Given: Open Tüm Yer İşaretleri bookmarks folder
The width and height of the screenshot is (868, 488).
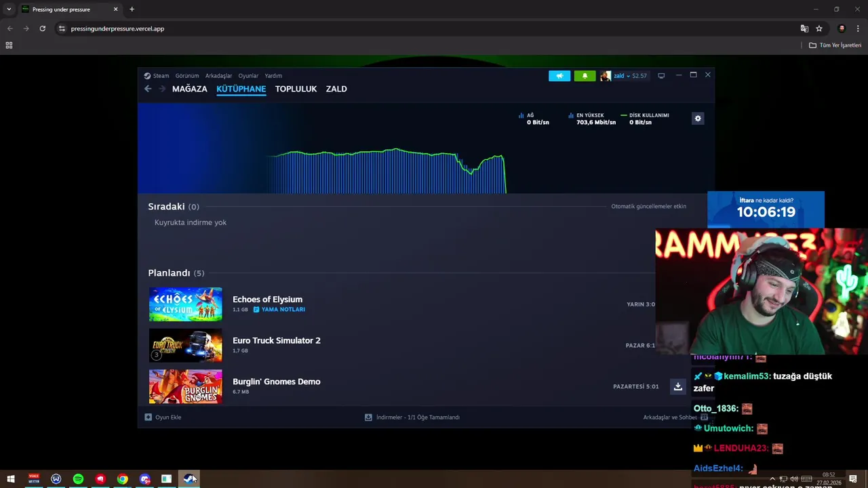Looking at the screenshot, I should tap(835, 45).
